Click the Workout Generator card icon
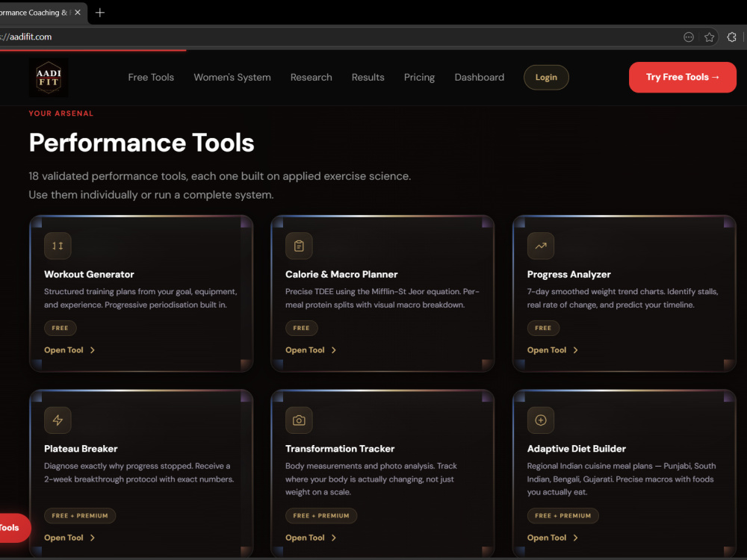The height and width of the screenshot is (560, 747). point(58,246)
